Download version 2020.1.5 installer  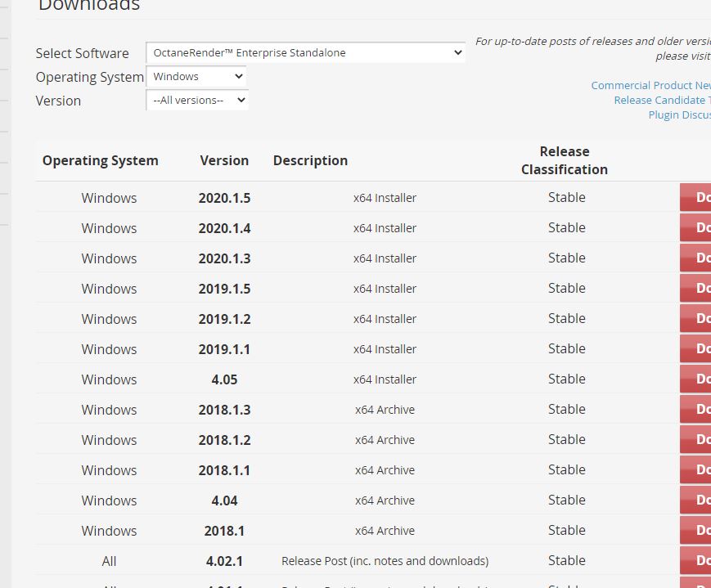point(695,197)
